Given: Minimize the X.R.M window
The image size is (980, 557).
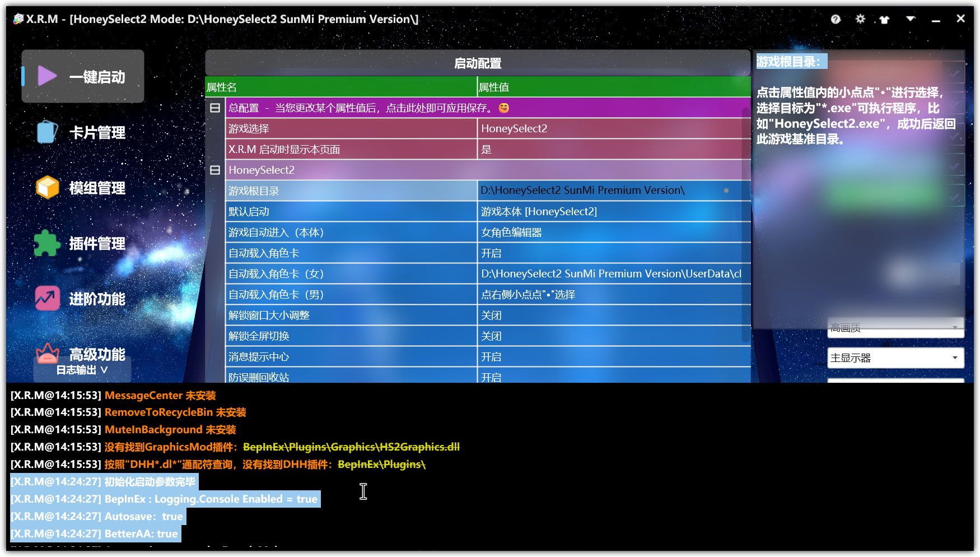Looking at the screenshot, I should 936,20.
